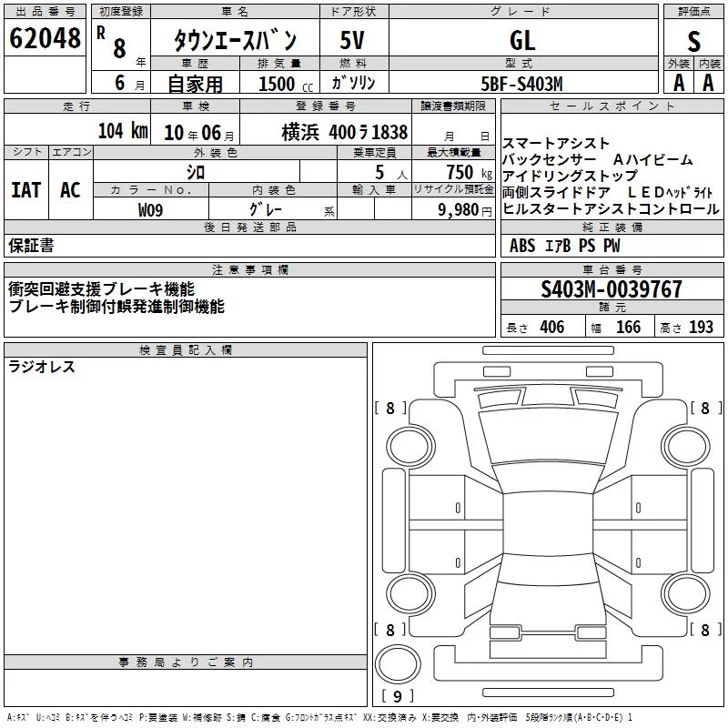The image size is (728, 728).
Task: Select the overall grade S cell
Action: pos(693,39)
